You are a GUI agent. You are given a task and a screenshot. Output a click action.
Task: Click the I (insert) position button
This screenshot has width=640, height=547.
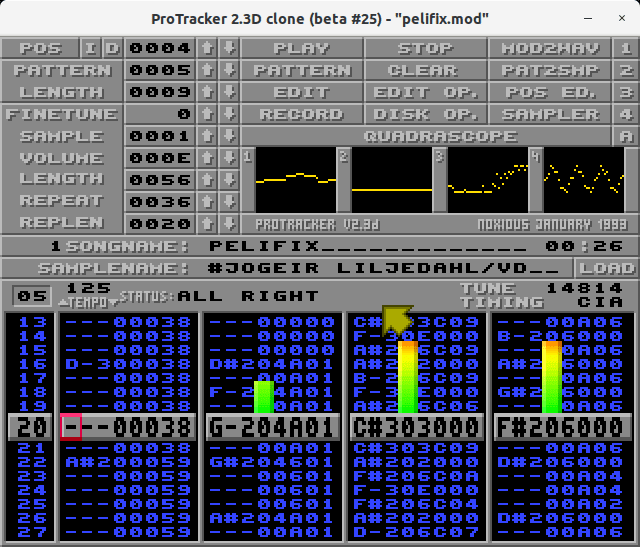(90, 48)
